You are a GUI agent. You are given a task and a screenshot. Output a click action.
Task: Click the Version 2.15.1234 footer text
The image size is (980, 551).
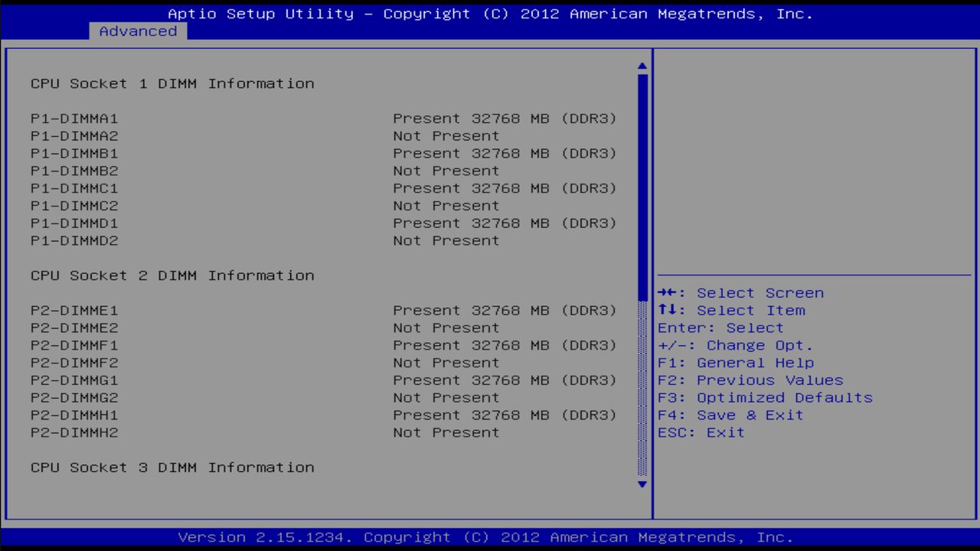click(485, 537)
